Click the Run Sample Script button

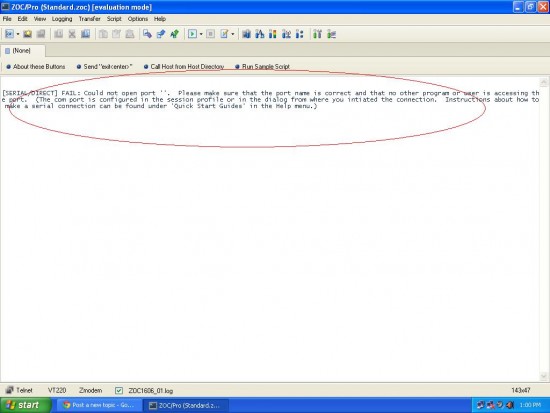[x=262, y=67]
